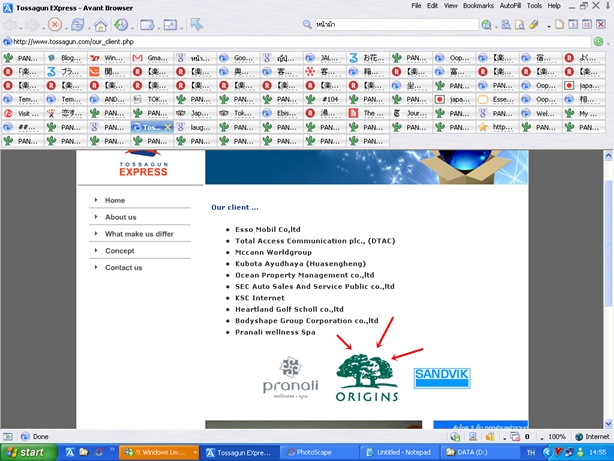Open the Stop button dropdown arrow
614x461 pixels.
65,28
